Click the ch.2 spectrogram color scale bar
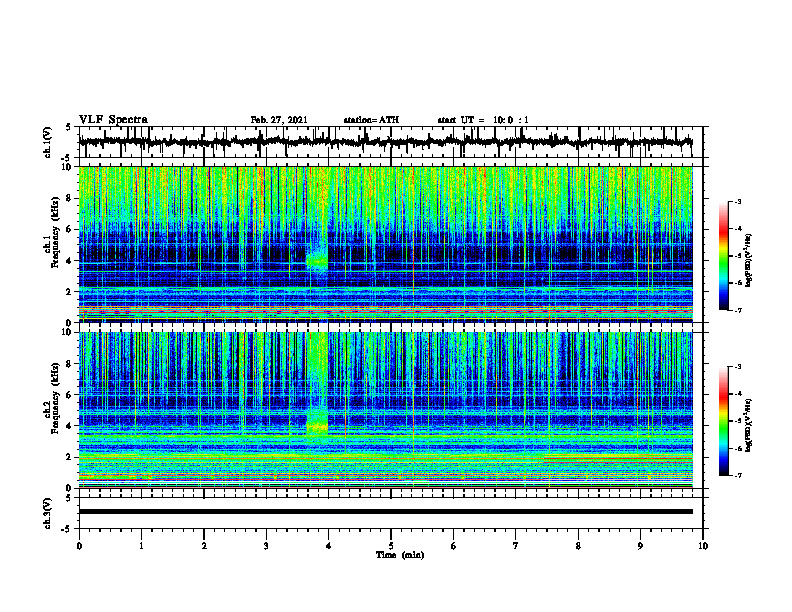Image resolution: width=792 pixels, height=612 pixels. [x=724, y=421]
